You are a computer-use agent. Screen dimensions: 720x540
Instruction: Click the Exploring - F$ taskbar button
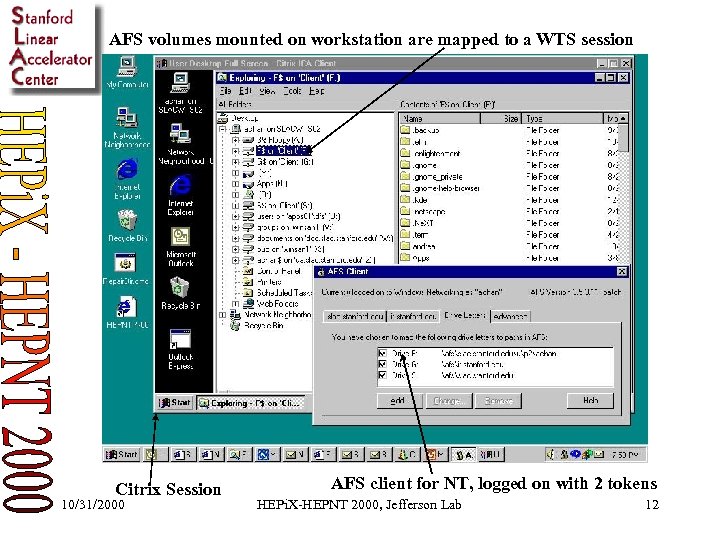[251, 403]
